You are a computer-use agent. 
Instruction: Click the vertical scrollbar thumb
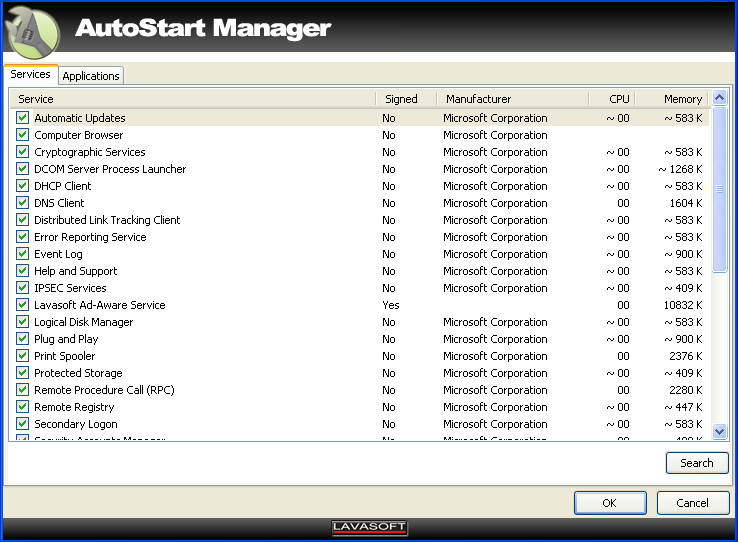coord(719,189)
